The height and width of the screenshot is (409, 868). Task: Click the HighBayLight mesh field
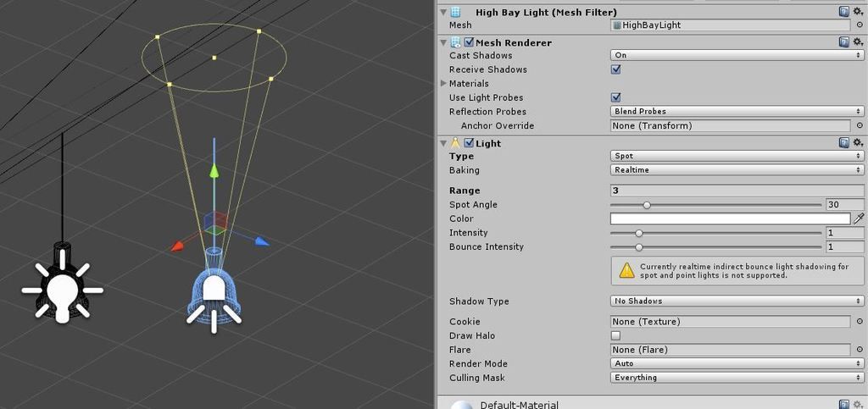click(730, 25)
